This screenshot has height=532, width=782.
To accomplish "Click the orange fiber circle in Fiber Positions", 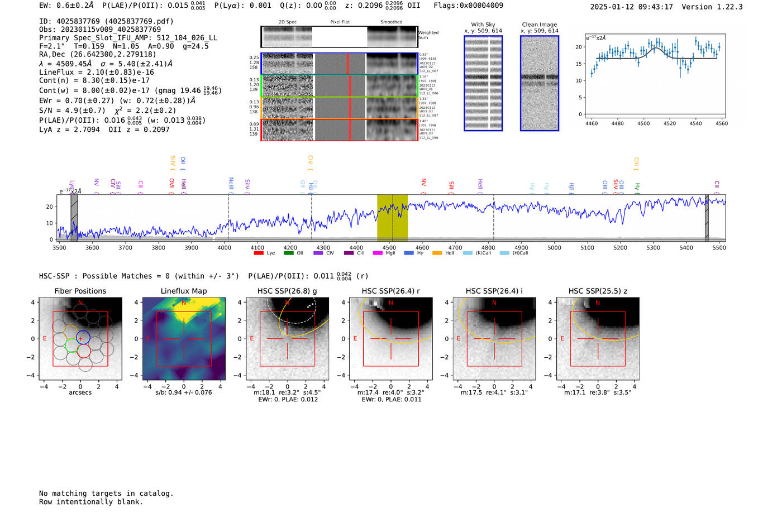I will [70, 332].
